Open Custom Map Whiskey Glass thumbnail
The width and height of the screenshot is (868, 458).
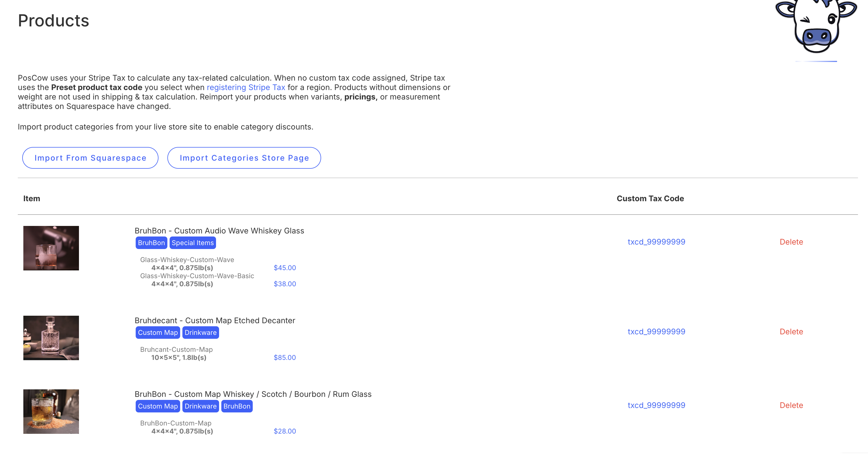pos(51,412)
